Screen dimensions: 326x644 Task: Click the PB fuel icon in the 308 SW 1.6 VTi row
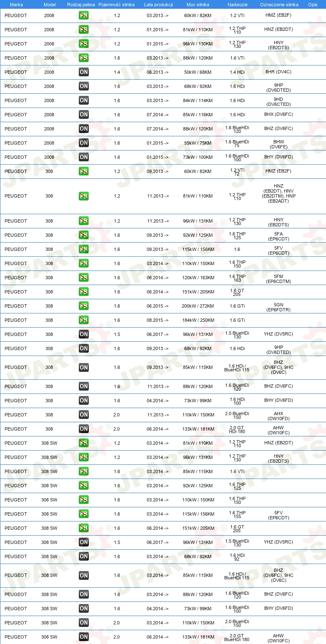[84, 471]
